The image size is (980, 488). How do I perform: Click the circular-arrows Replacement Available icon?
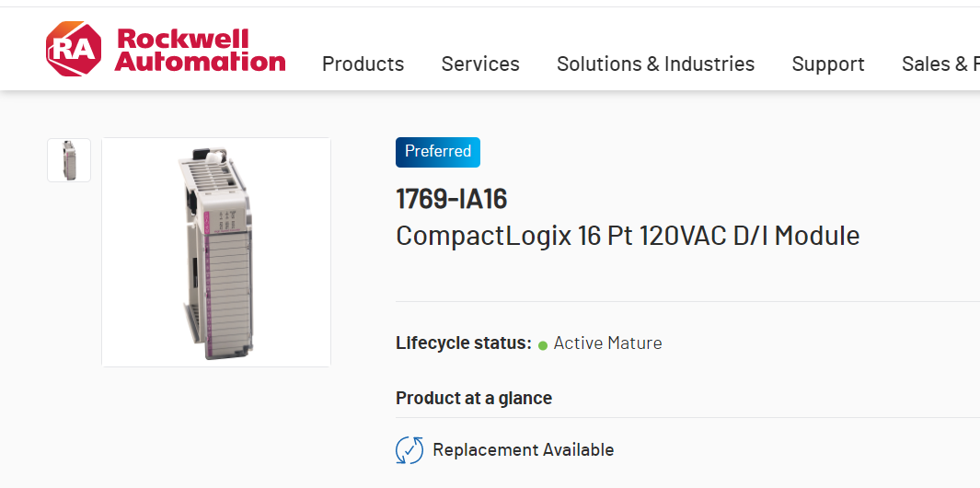coord(409,450)
